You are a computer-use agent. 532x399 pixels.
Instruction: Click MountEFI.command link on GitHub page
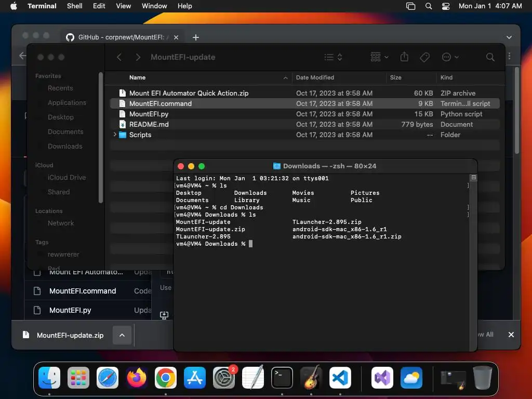83,291
